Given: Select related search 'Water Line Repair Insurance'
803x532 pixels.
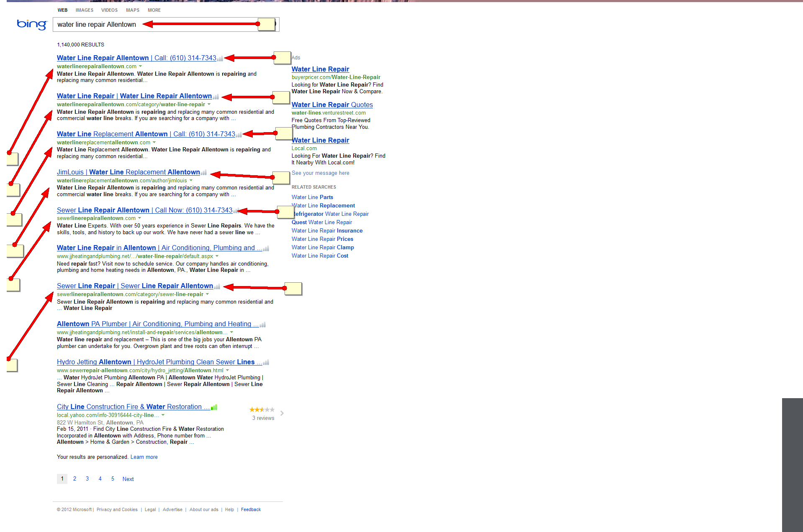Looking at the screenshot, I should coord(327,231).
